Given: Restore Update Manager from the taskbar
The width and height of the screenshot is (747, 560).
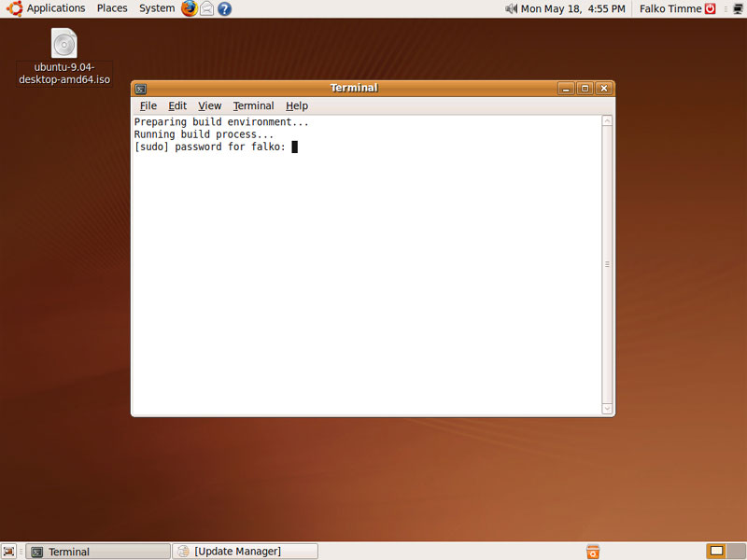Looking at the screenshot, I should [245, 552].
